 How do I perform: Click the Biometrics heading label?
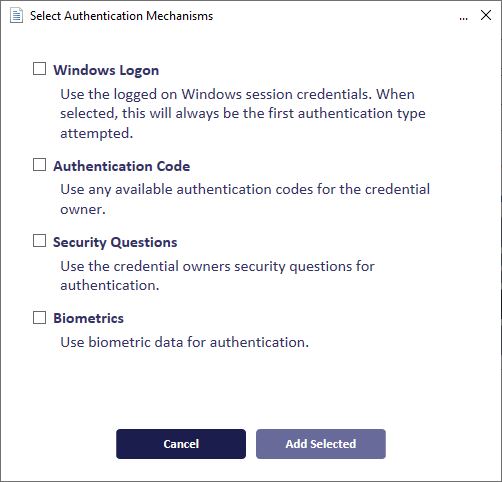pyautogui.click(x=88, y=318)
